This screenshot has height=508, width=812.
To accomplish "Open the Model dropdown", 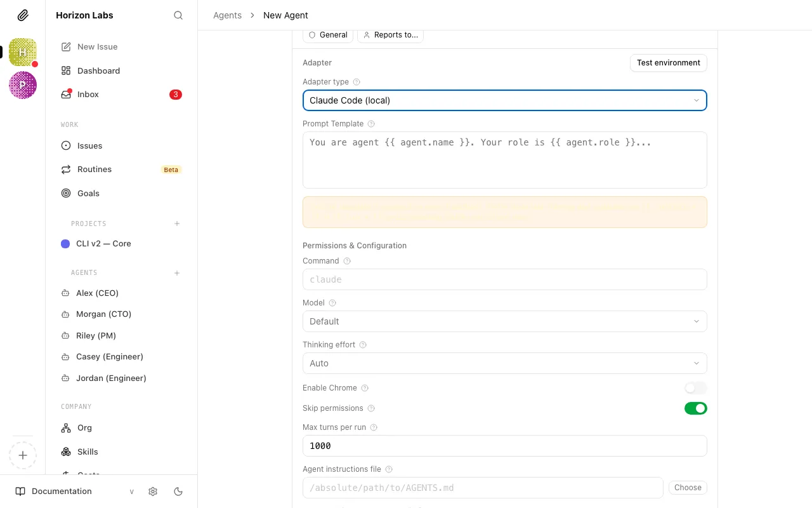I will click(x=504, y=321).
